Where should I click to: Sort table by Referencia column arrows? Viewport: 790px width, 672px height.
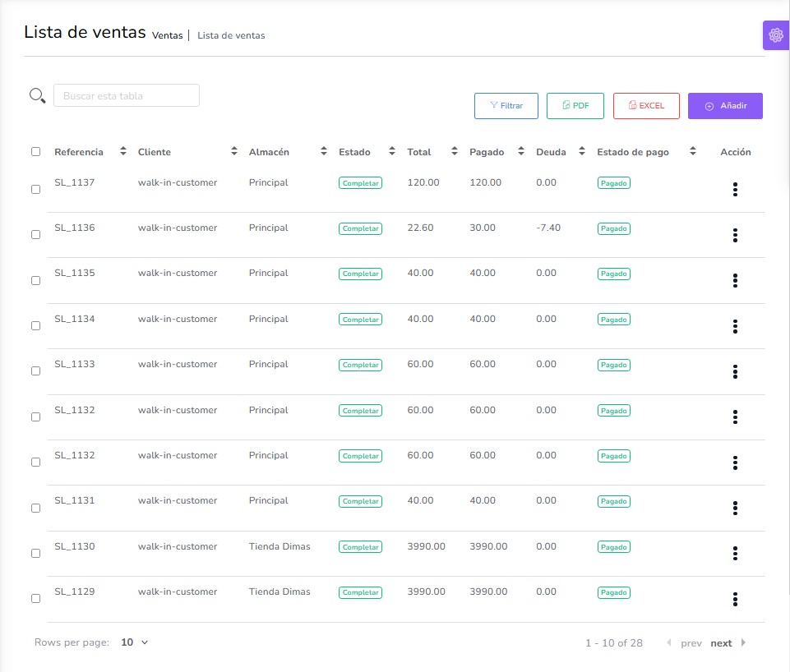point(123,151)
